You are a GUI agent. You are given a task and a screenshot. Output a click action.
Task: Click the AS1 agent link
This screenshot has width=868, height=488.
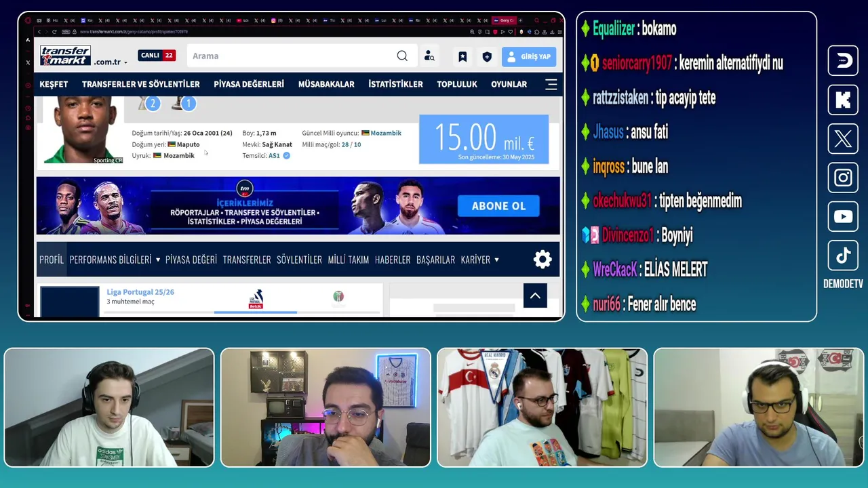pos(274,155)
